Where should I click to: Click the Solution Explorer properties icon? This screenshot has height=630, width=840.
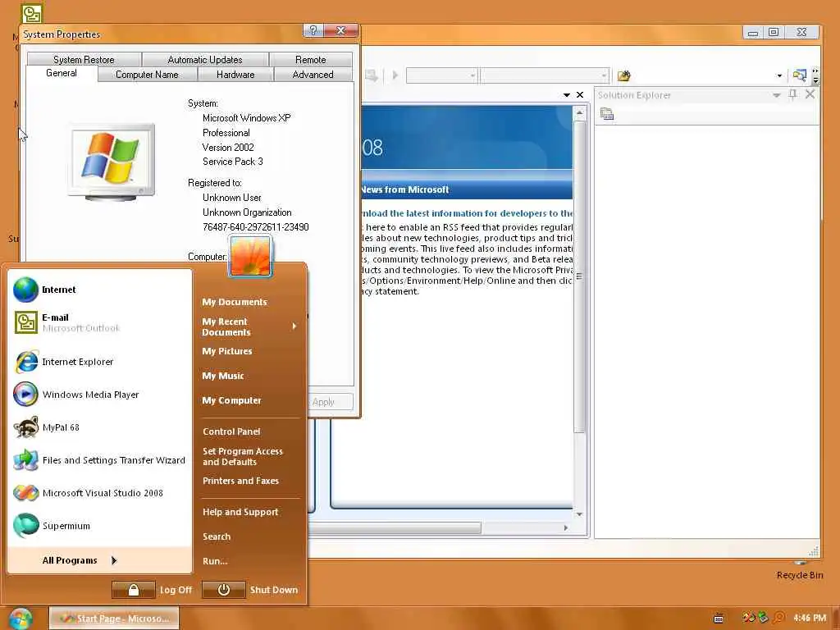(607, 113)
